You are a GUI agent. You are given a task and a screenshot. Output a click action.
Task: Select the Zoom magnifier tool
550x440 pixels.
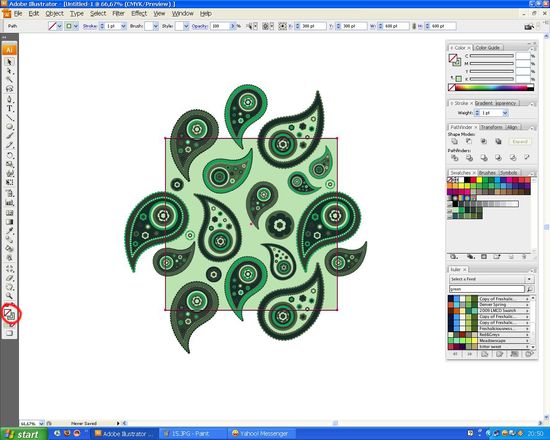click(x=9, y=296)
